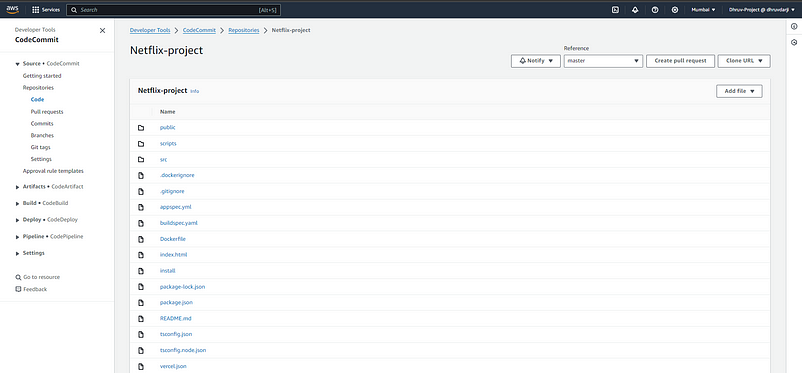Click the src folder icon
802x373 pixels.
(x=141, y=160)
